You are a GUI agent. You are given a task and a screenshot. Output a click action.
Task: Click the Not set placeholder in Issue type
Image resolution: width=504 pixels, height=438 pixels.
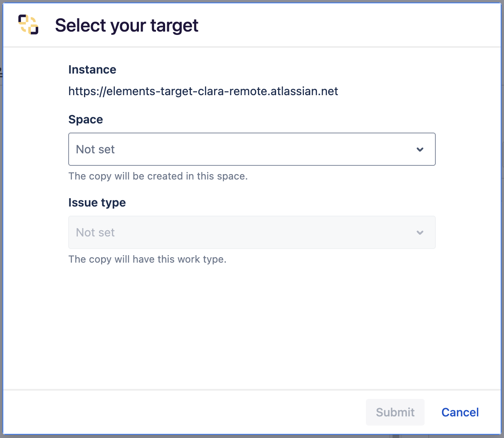pyautogui.click(x=95, y=232)
